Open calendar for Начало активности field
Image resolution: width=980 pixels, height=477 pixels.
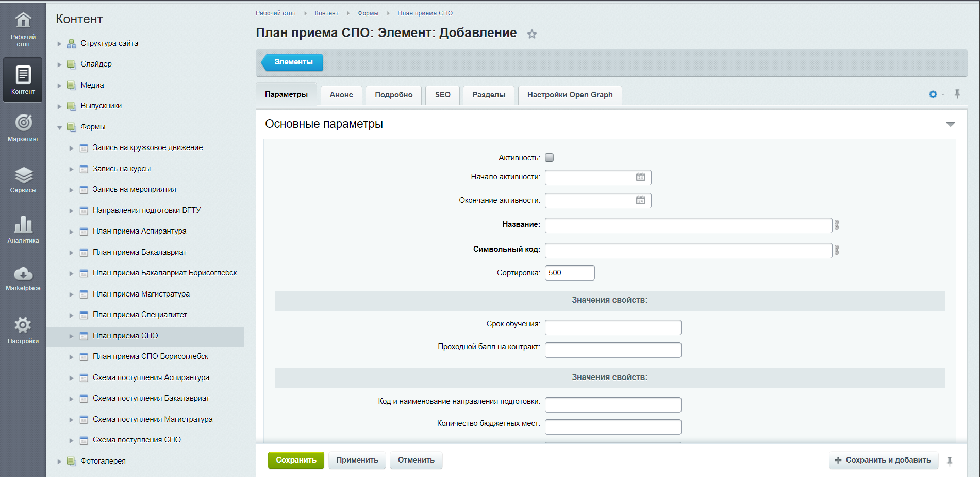tap(640, 177)
